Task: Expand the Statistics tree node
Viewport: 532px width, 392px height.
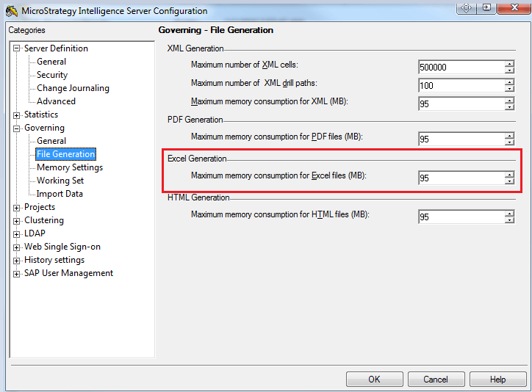Action: point(16,115)
